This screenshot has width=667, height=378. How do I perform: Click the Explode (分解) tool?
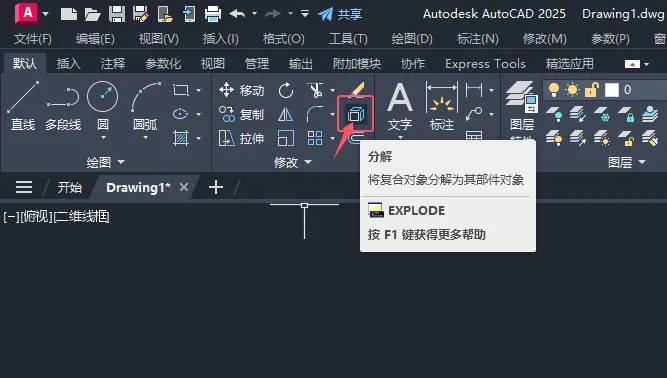(x=356, y=114)
